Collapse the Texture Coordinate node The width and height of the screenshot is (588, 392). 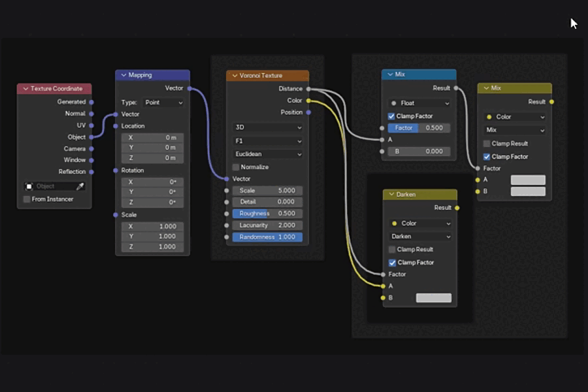pos(26,89)
